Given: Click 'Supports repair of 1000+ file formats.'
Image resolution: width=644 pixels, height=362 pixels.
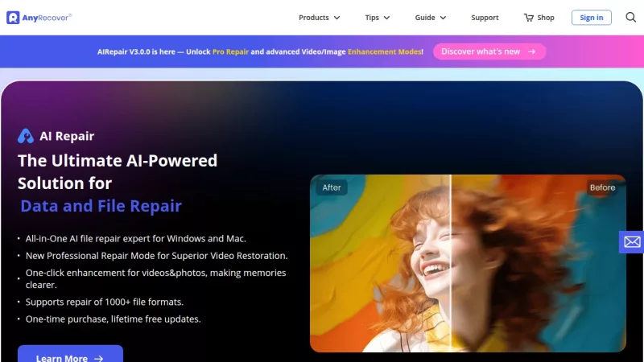Looking at the screenshot, I should pos(105,302).
